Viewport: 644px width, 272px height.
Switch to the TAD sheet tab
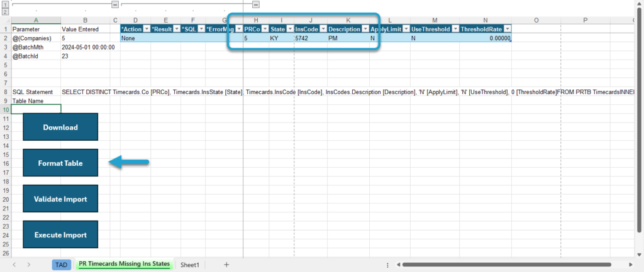[x=61, y=264]
